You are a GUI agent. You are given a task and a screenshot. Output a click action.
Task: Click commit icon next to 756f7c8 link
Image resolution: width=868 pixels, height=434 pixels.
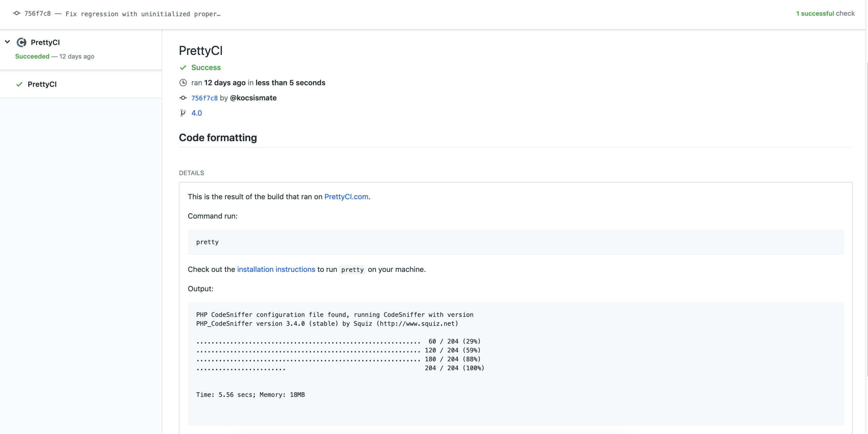(x=183, y=98)
